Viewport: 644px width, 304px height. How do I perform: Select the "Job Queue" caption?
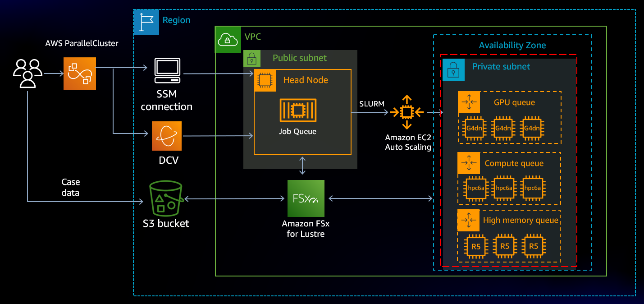point(297,132)
